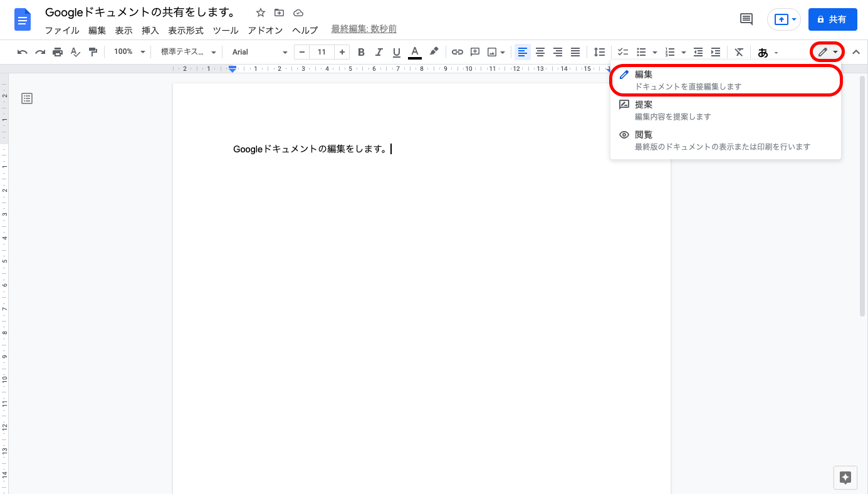Insert a bulleted list
This screenshot has width=868, height=494.
(x=641, y=52)
